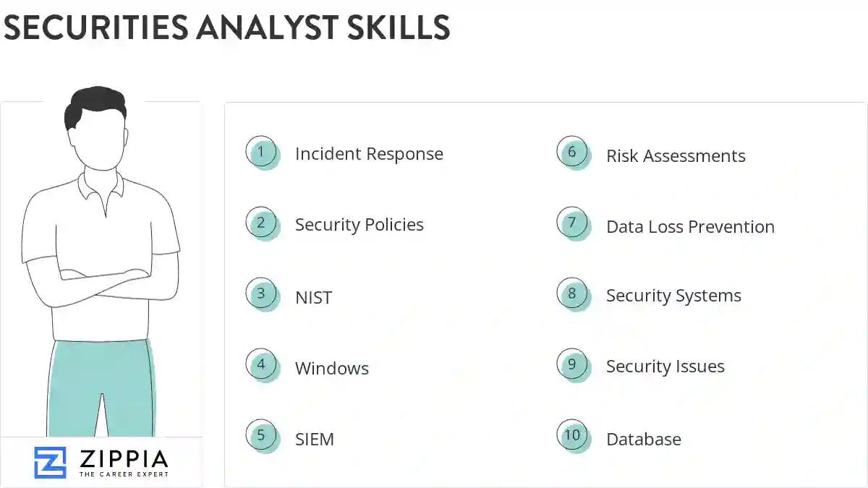Select the number 3 circle badge
This screenshot has height=488, width=868.
pos(261,294)
